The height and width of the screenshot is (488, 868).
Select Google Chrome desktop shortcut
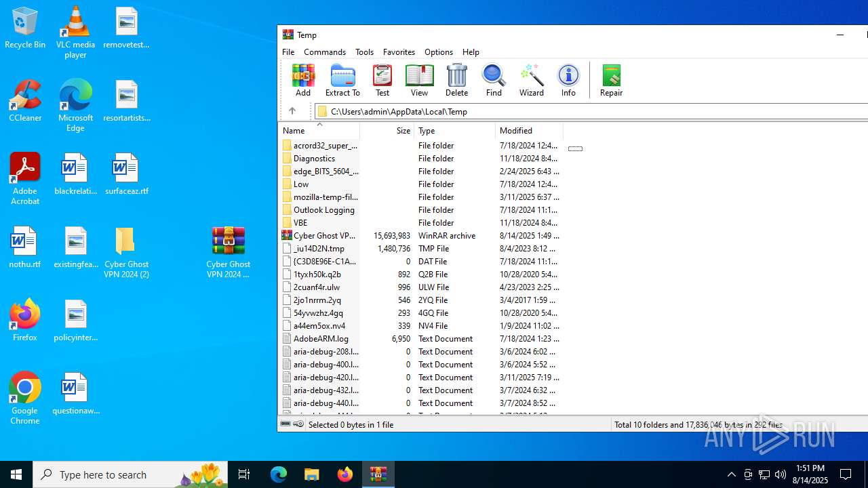pyautogui.click(x=25, y=399)
